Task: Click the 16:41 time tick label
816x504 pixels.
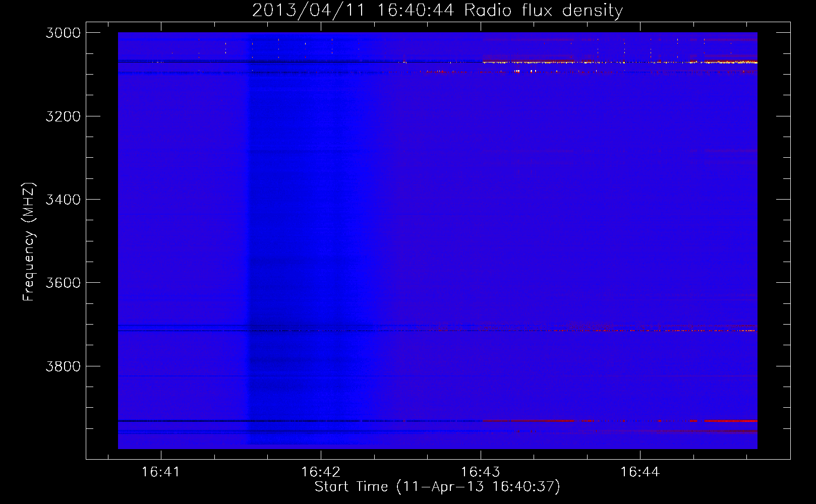Action: click(x=161, y=472)
